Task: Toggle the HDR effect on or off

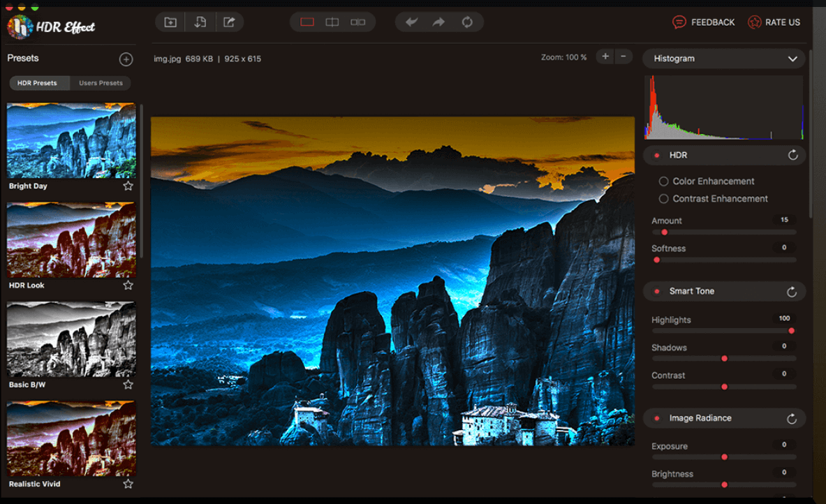Action: click(x=656, y=155)
